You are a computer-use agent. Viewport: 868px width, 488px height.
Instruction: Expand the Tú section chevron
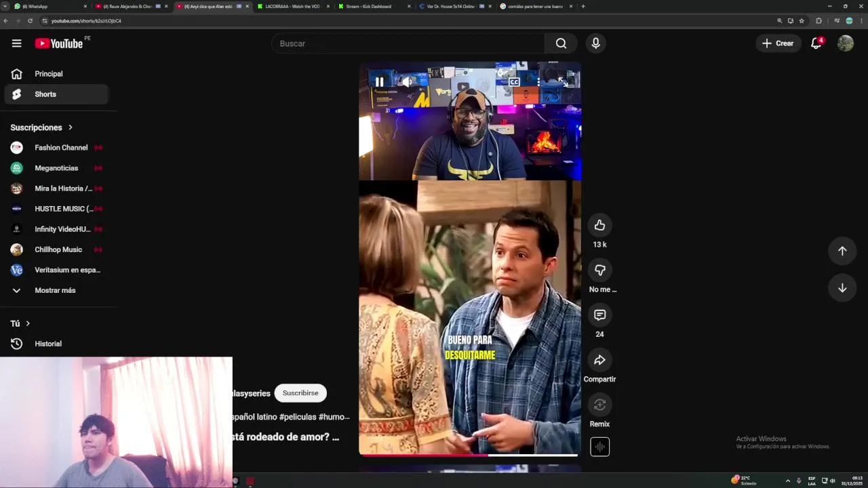(28, 324)
